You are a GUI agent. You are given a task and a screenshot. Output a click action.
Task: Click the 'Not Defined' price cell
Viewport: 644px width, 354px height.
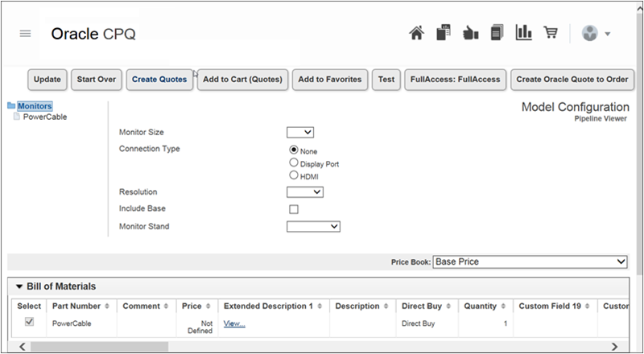[200, 327]
